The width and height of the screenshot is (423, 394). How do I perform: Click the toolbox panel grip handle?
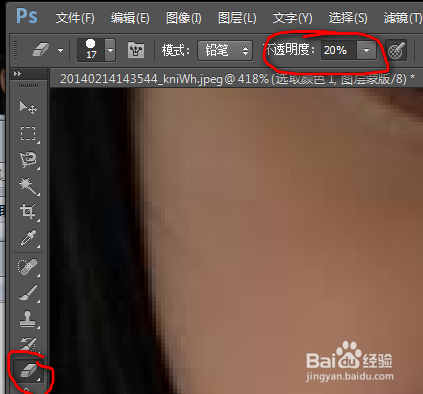(x=28, y=86)
